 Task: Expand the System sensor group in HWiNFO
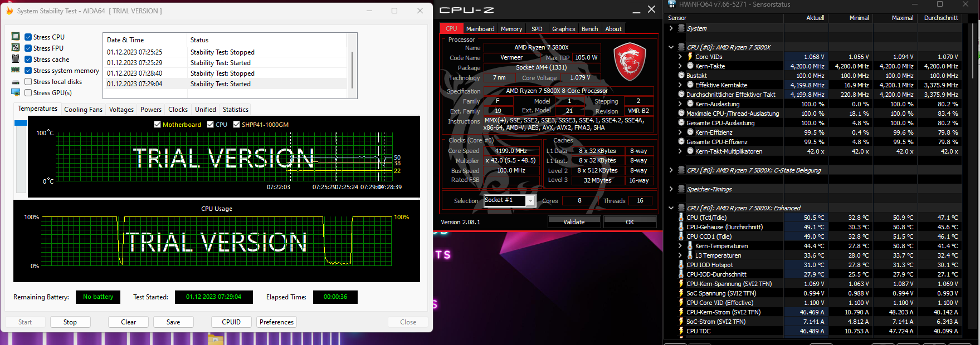[x=671, y=28]
